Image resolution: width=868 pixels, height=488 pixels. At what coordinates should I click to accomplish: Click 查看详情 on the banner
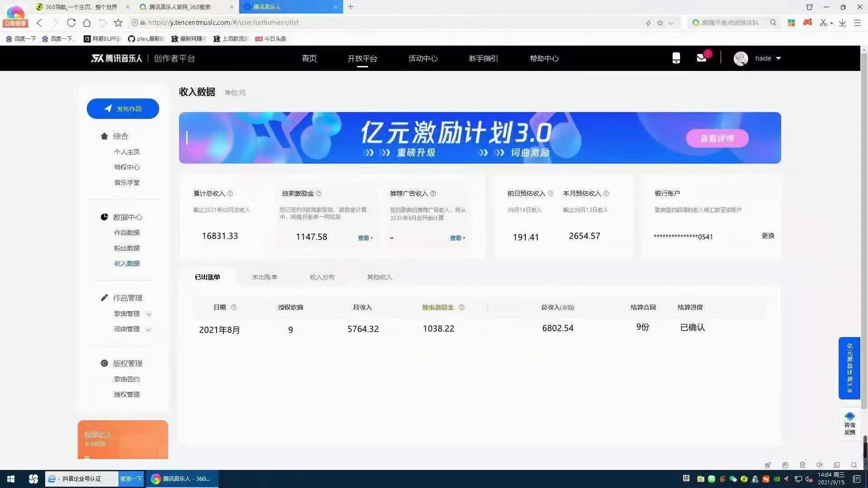click(717, 138)
